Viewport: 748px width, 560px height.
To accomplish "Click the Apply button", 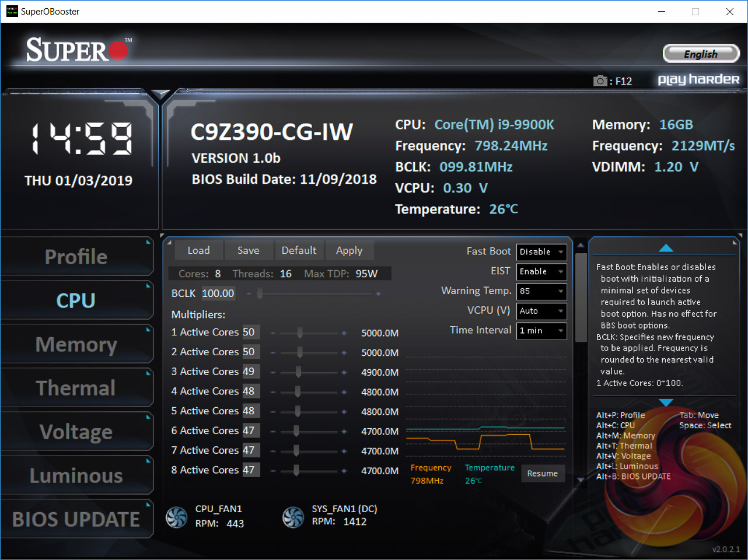I will point(349,250).
